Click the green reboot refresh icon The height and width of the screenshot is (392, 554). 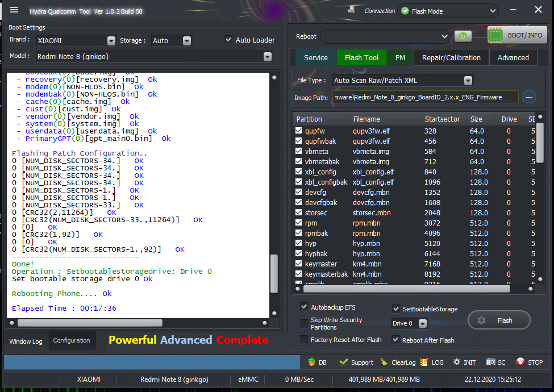point(463,36)
